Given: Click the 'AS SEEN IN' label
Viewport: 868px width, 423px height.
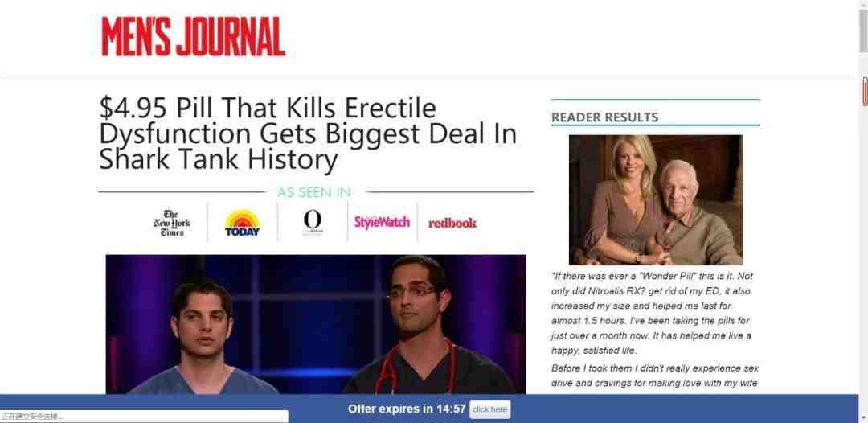Looking at the screenshot, I should point(314,192).
